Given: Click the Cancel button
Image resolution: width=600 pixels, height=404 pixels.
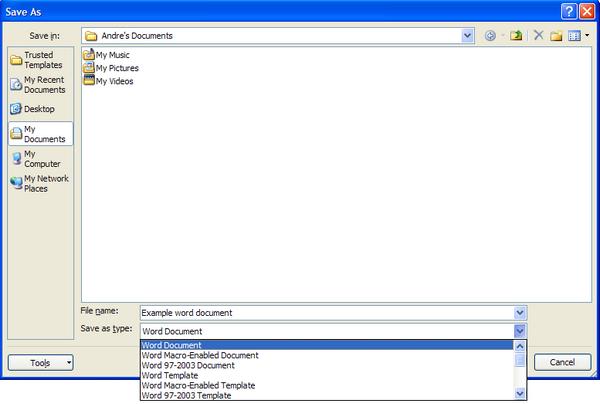Looking at the screenshot, I should [x=562, y=362].
